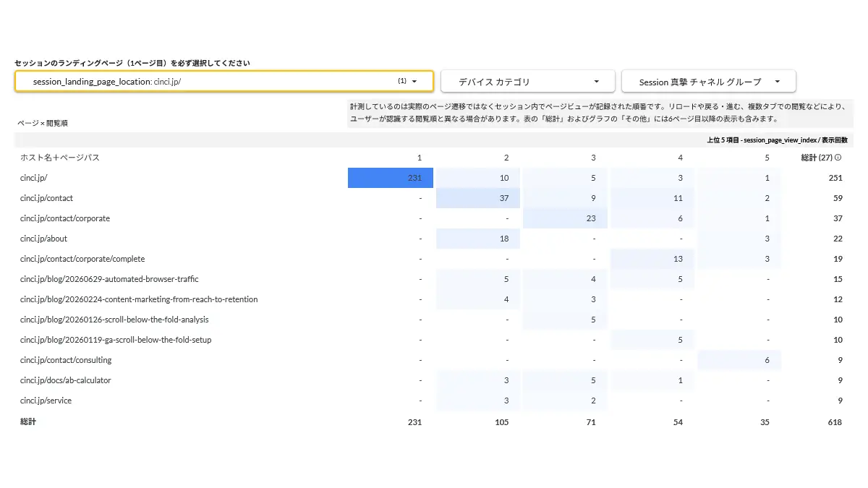Select the 20260126-scroll-below-the-fold-analysis blog row

114,320
